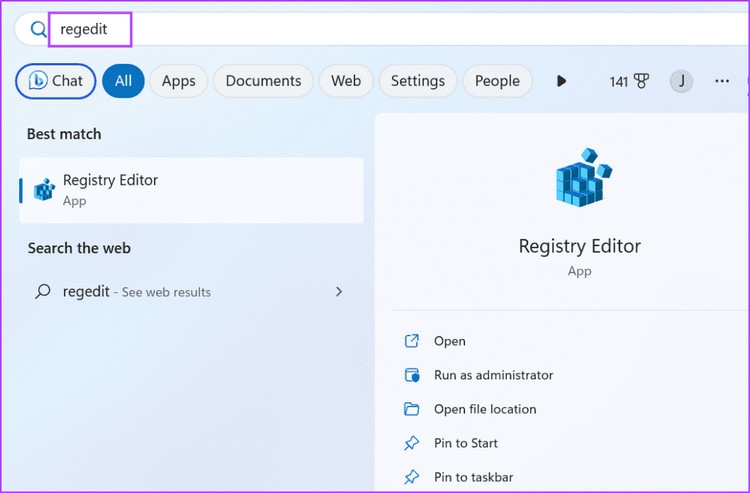
Task: Click the magnifier icon beside regedit web result
Action: tap(43, 291)
